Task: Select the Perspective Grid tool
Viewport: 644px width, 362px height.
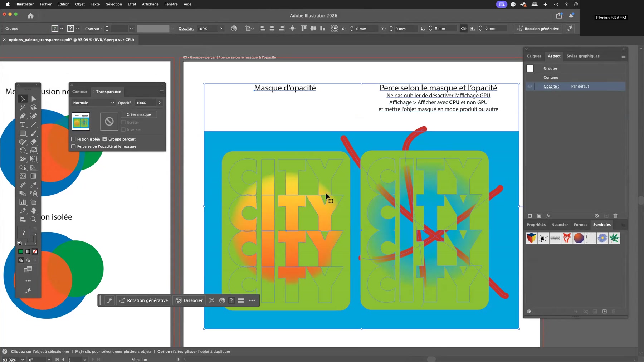Action: 34,167
